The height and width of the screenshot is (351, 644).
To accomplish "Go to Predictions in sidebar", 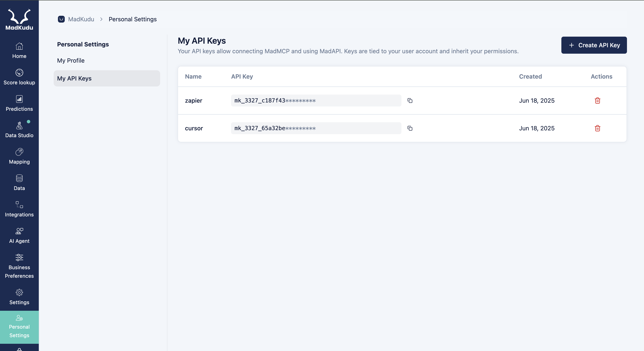I will pos(19,103).
